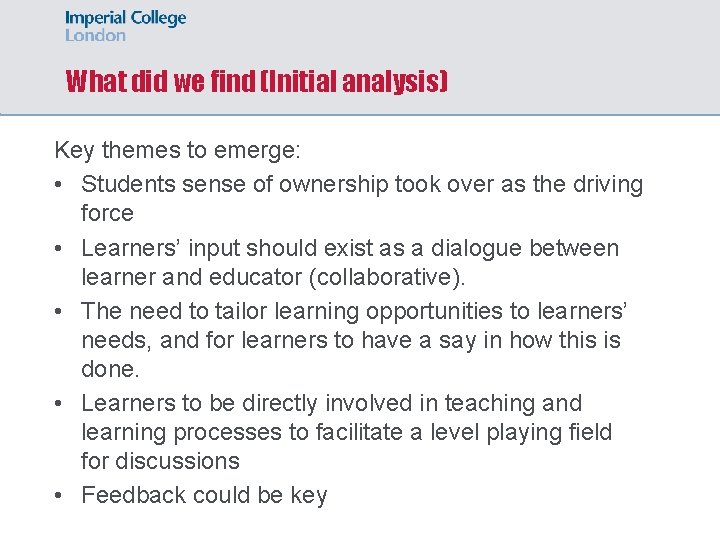720x540 pixels.
Task: Click the word London in the logo
Action: (96, 36)
